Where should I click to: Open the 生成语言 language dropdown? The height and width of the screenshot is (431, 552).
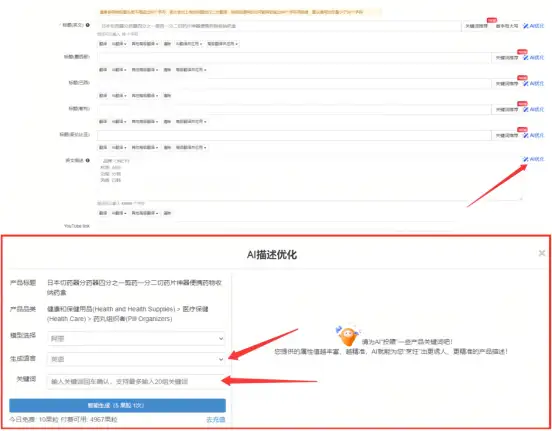(136, 359)
